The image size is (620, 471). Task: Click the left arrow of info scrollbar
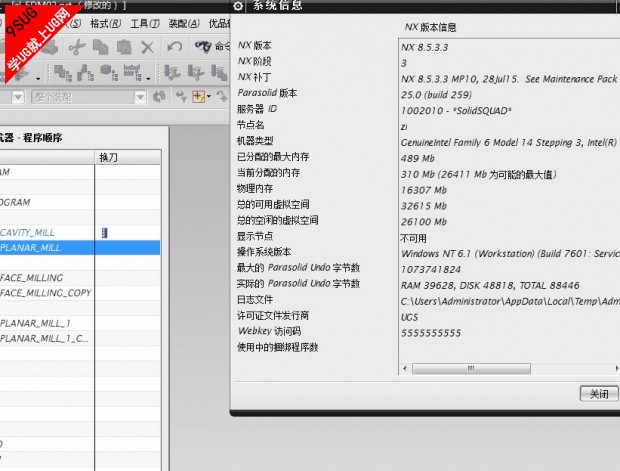point(405,368)
